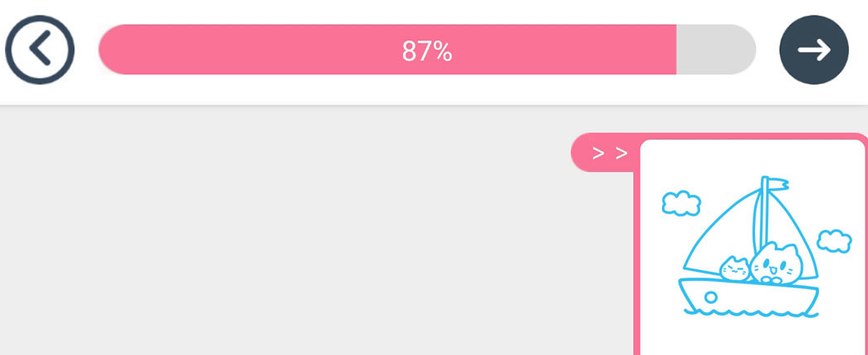The width and height of the screenshot is (868, 355).
Task: Click the pink border of the image panel
Action: tap(637, 265)
